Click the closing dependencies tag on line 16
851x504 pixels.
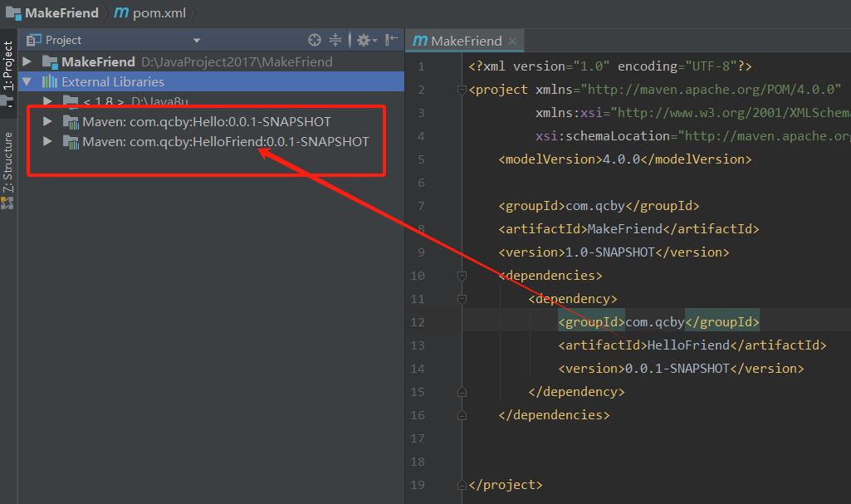[x=554, y=415]
